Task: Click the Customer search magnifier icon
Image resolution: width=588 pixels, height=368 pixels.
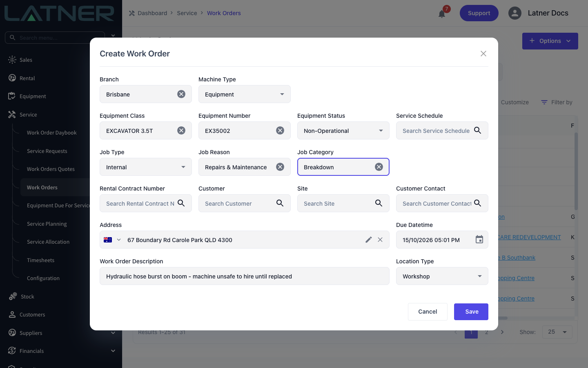Action: tap(280, 203)
